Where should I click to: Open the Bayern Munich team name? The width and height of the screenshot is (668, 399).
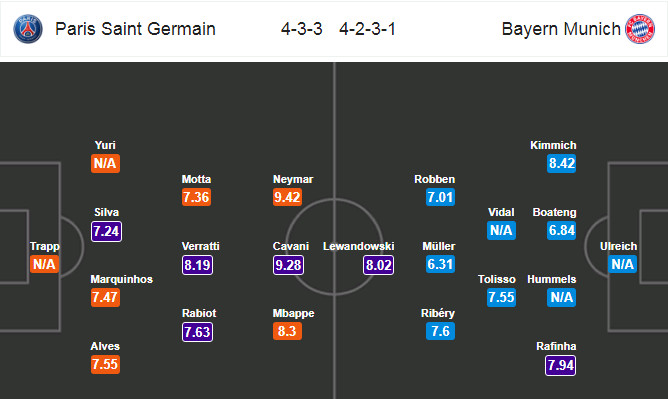click(x=561, y=29)
